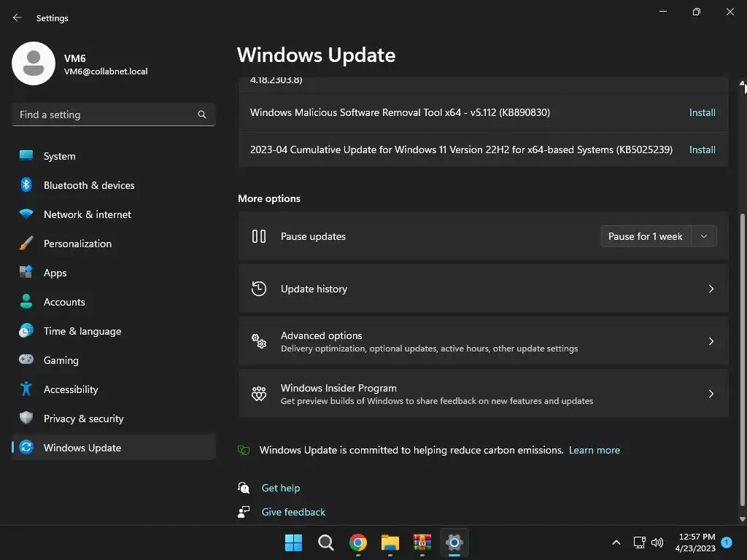Click the Pause updates icon
Viewport: 747px width, 560px height.
click(x=259, y=236)
